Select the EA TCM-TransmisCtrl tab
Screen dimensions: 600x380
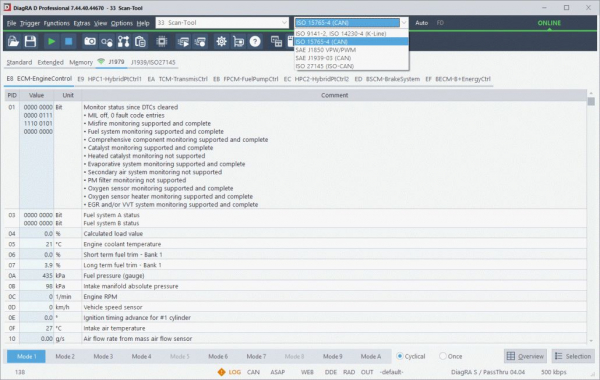[x=178, y=79]
